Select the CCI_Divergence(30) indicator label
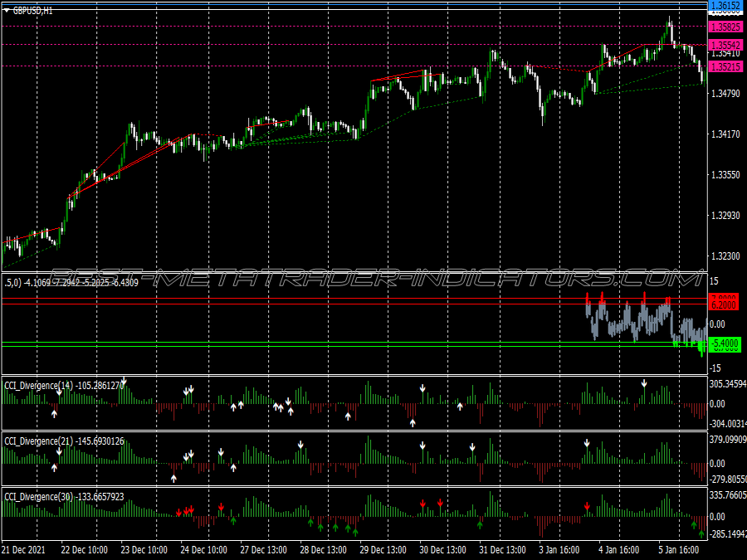The image size is (747, 560). pyautogui.click(x=38, y=497)
